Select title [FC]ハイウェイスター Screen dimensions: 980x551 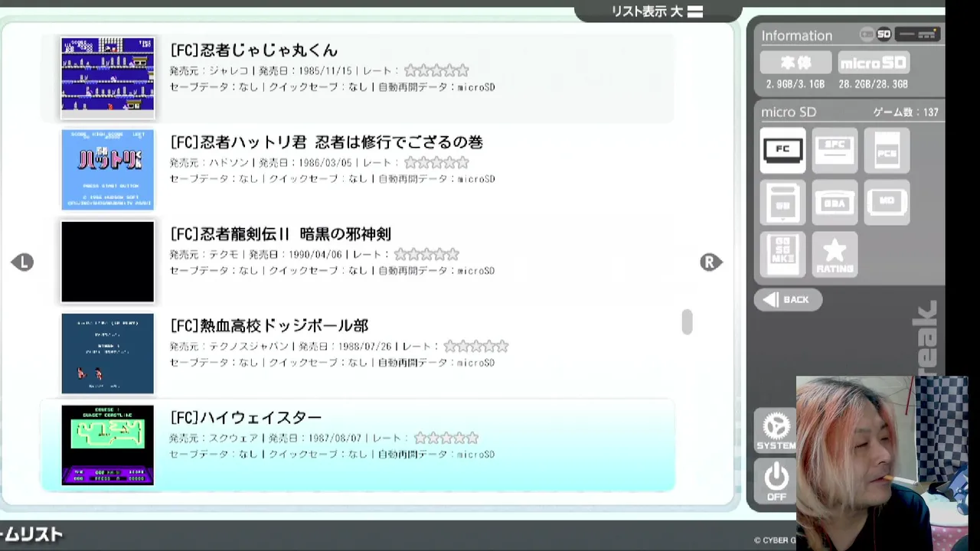point(246,418)
